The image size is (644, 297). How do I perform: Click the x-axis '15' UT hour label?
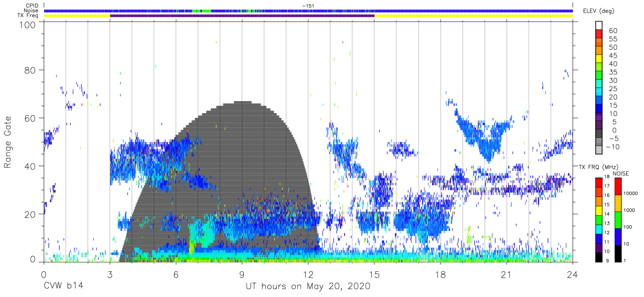(374, 274)
